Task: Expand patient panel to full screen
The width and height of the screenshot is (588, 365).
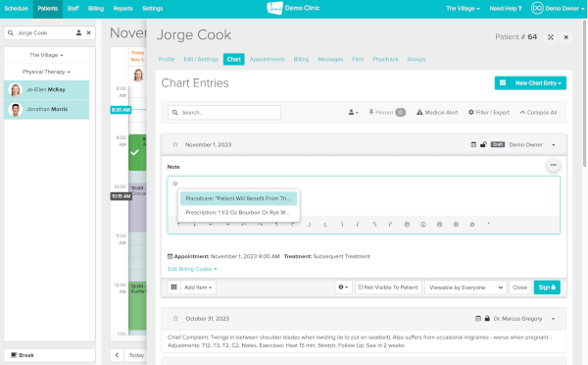Action: [551, 37]
